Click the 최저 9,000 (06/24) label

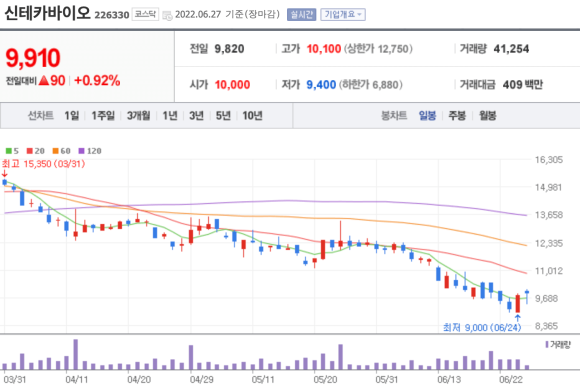click(482, 328)
